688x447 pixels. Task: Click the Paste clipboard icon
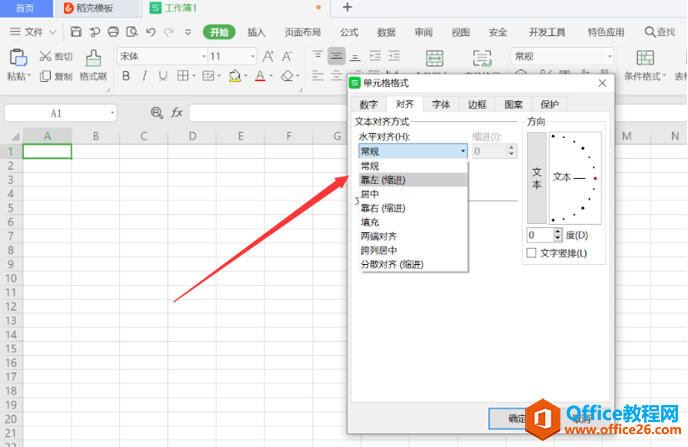point(18,57)
